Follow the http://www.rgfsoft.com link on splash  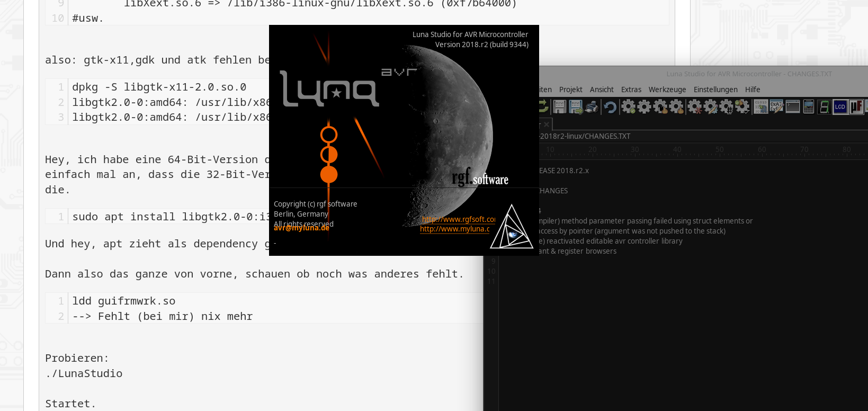tap(459, 219)
